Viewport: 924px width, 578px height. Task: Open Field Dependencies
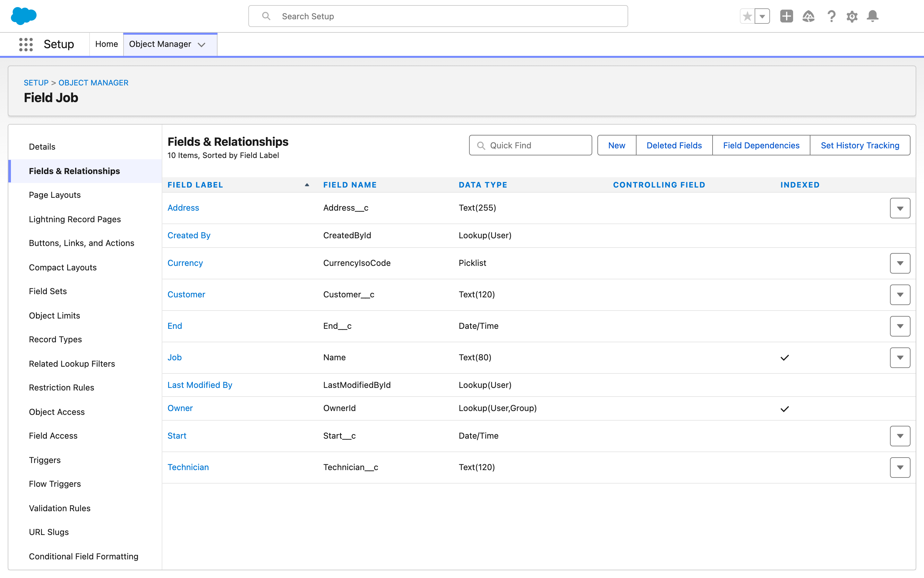[761, 145]
